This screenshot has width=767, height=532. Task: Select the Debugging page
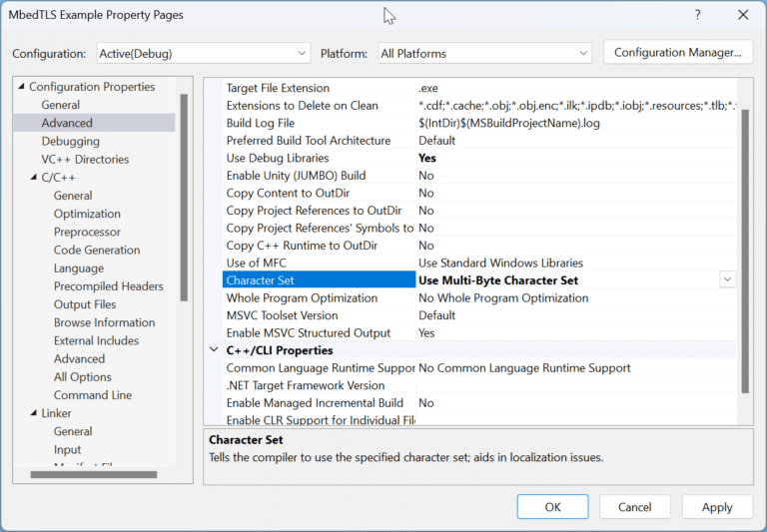pos(71,142)
